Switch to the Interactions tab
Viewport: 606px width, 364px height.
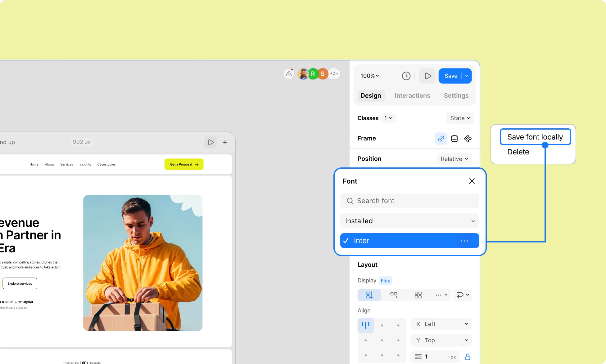412,95
